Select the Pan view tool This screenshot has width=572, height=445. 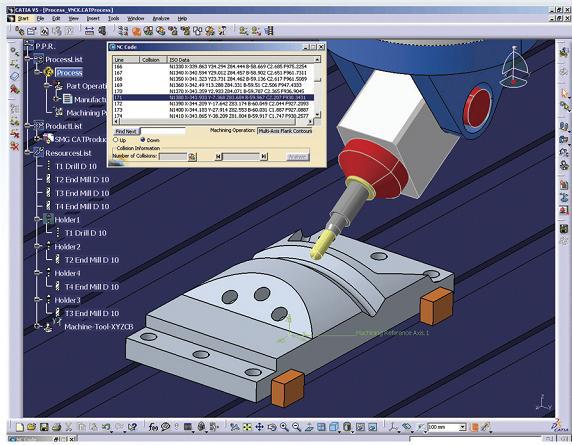click(259, 427)
